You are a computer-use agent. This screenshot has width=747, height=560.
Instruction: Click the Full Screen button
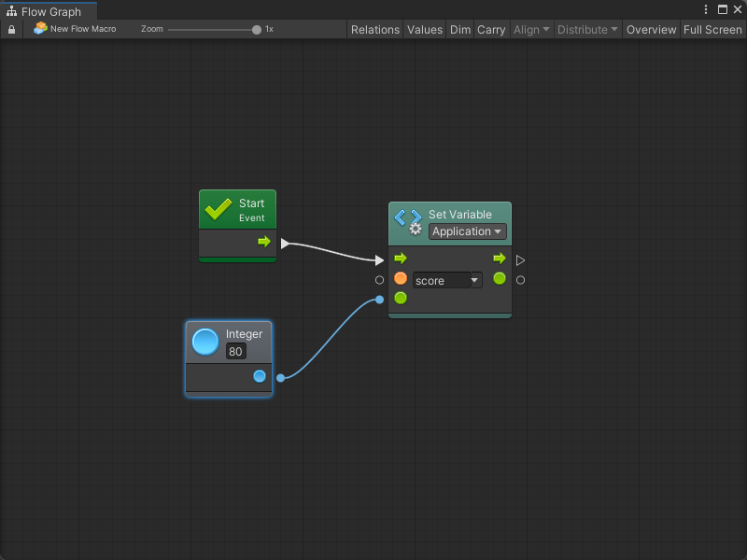coord(712,30)
